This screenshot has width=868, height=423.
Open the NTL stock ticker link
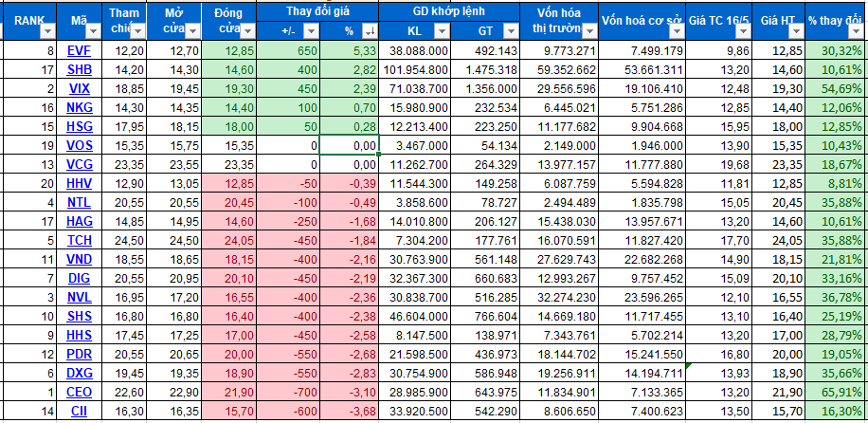(80, 202)
